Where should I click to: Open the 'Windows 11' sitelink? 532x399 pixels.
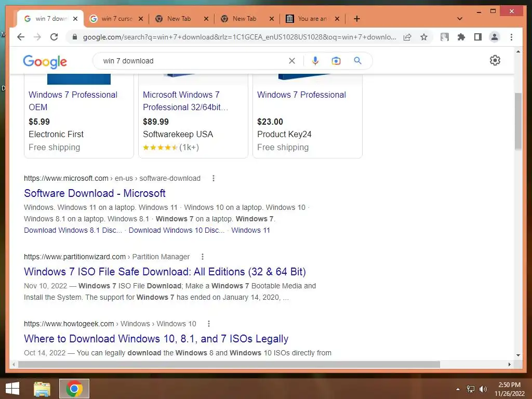tap(251, 230)
